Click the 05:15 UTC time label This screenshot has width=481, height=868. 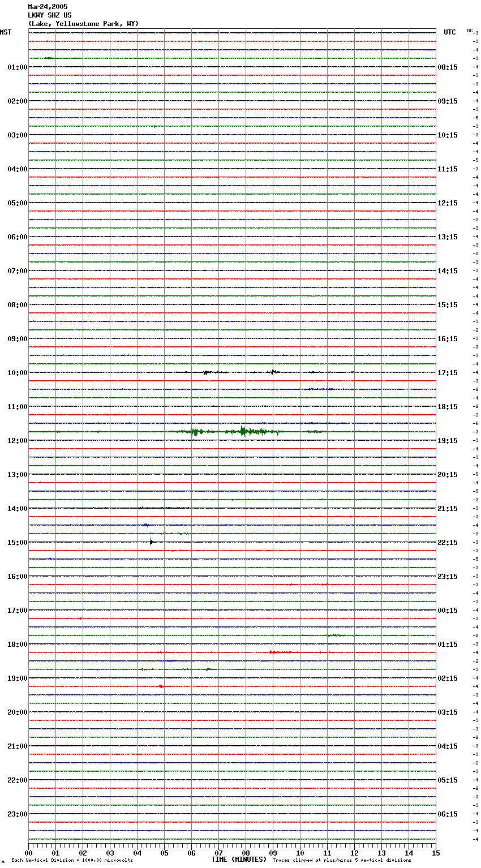click(x=448, y=780)
